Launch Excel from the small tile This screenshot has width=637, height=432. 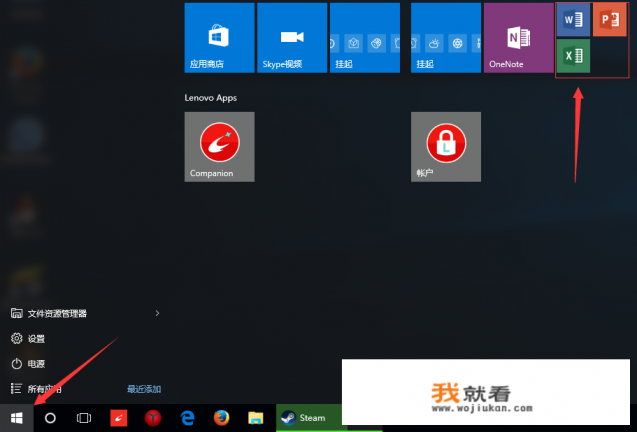tap(573, 56)
